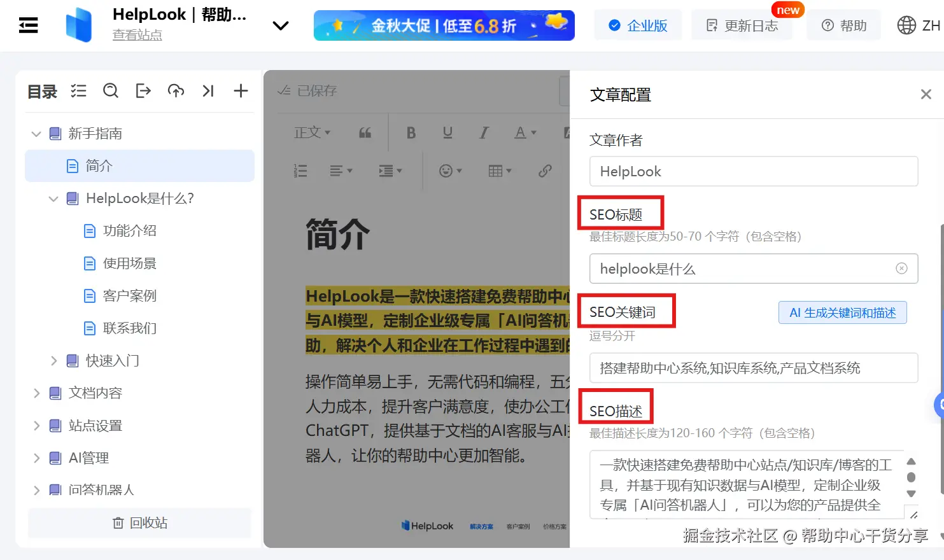Click the SEO关键词 input field
The width and height of the screenshot is (944, 560).
754,368
